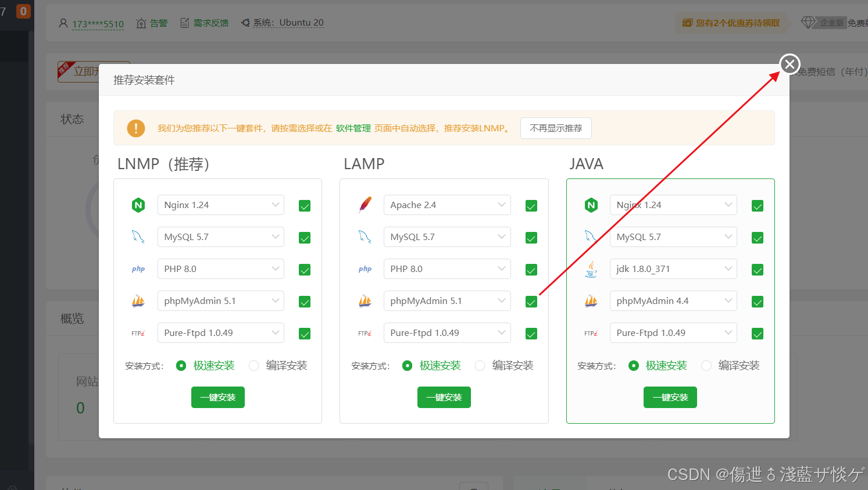The width and height of the screenshot is (868, 490).
Task: Click the Nginx icon in JAVA panel
Action: [x=591, y=205]
